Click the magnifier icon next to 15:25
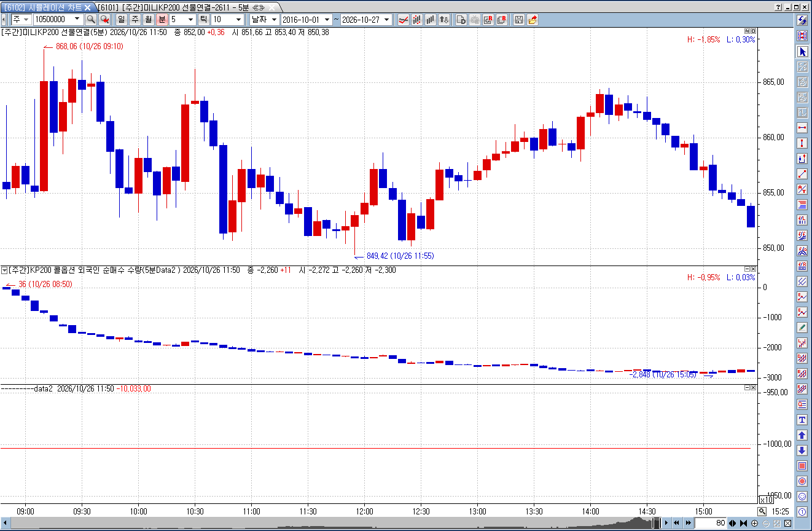Screen dimensions: 812x531 pyautogui.click(x=762, y=511)
